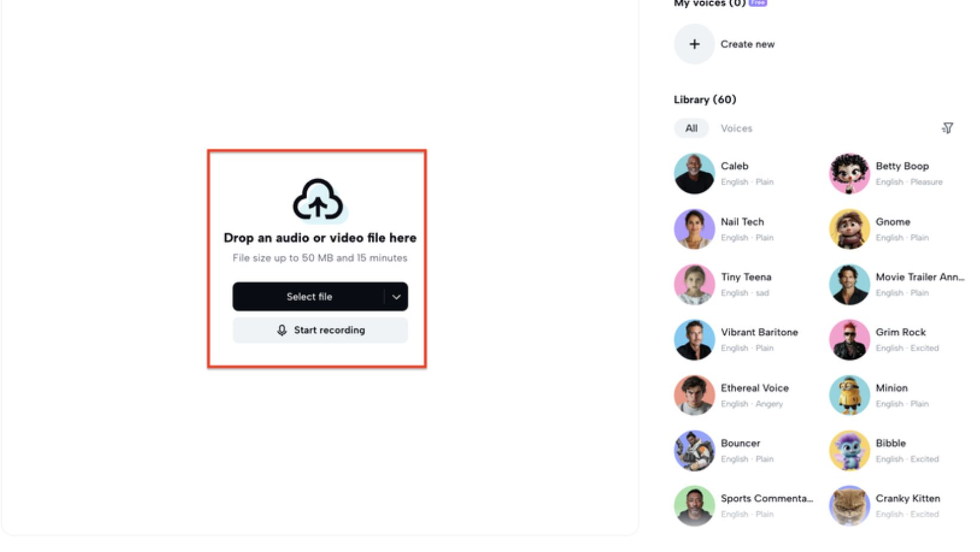
Task: Open the library filter icon
Action: point(948,128)
